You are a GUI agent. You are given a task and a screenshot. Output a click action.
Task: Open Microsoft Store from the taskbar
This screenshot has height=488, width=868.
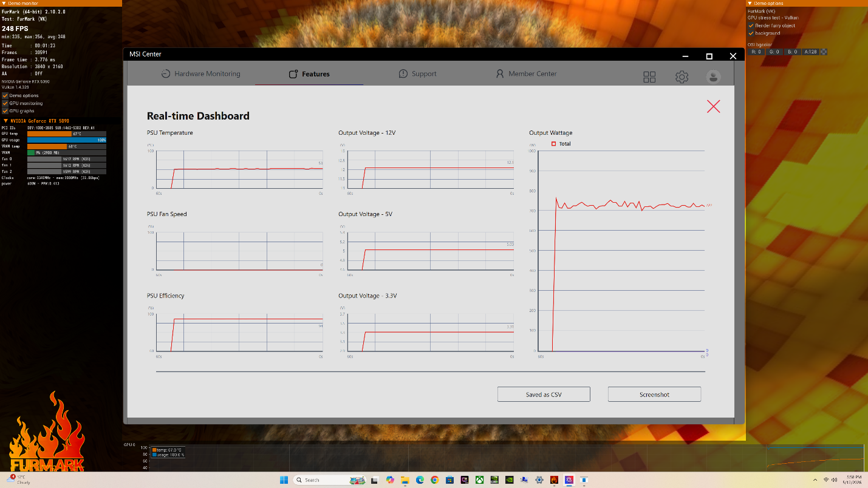[x=449, y=480]
